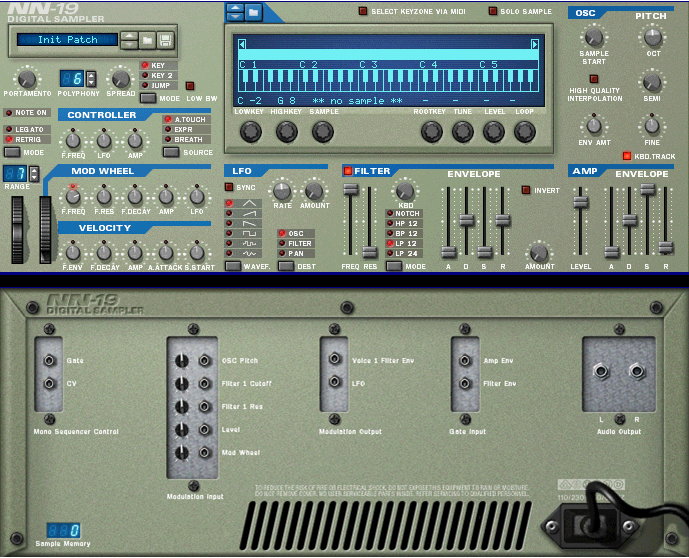Image resolution: width=689 pixels, height=558 pixels.
Task: Toggle filter envelope Invert
Action: click(x=526, y=190)
